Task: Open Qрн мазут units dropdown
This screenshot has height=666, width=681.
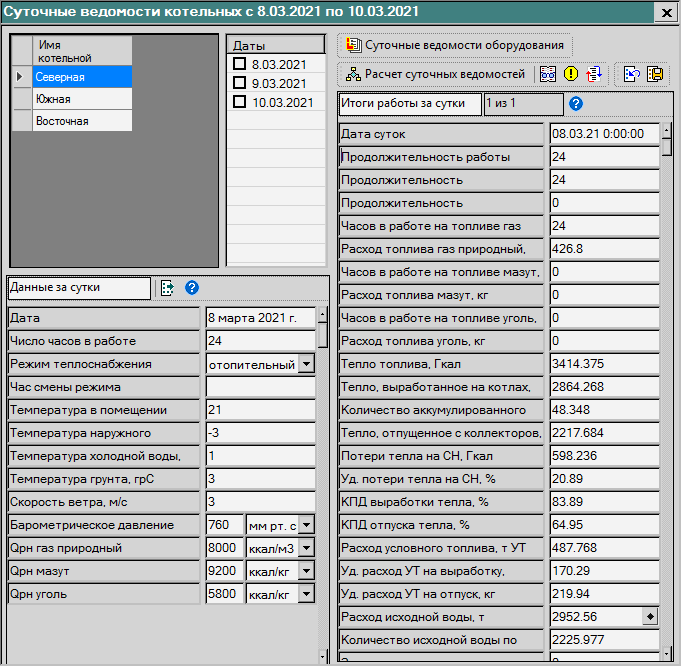Action: pyautogui.click(x=306, y=571)
